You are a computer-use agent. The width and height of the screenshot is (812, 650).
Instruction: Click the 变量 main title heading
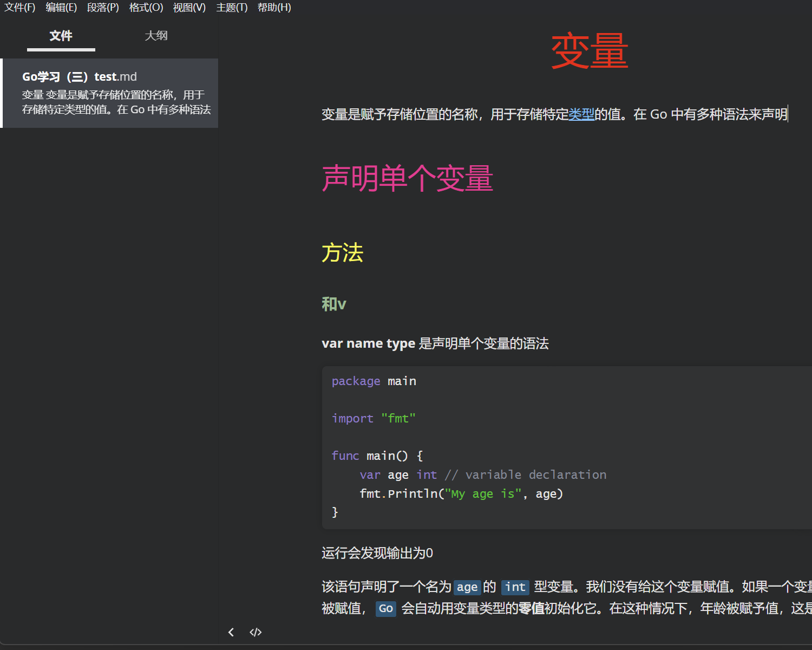(x=590, y=51)
